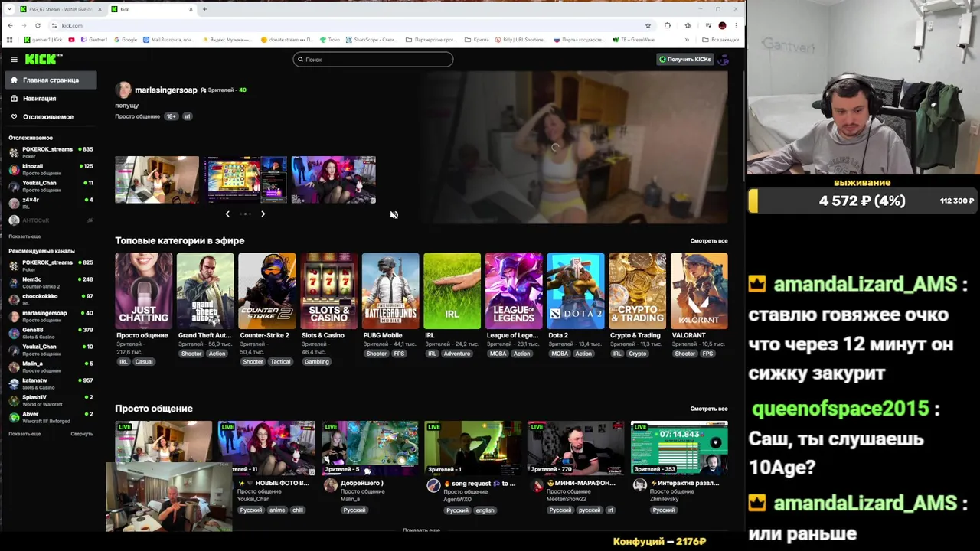Open Zhmilevsky stream with timer thumbnail
Viewport: 980px width, 551px height.
tap(679, 448)
